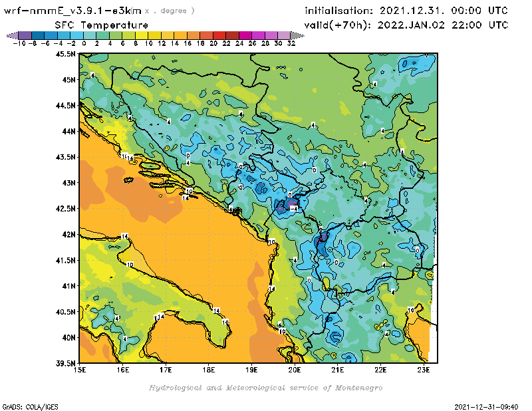Image resolution: width=532 pixels, height=411 pixels.
Task: Click the '23E' longitude axis label
Action: 424,370
